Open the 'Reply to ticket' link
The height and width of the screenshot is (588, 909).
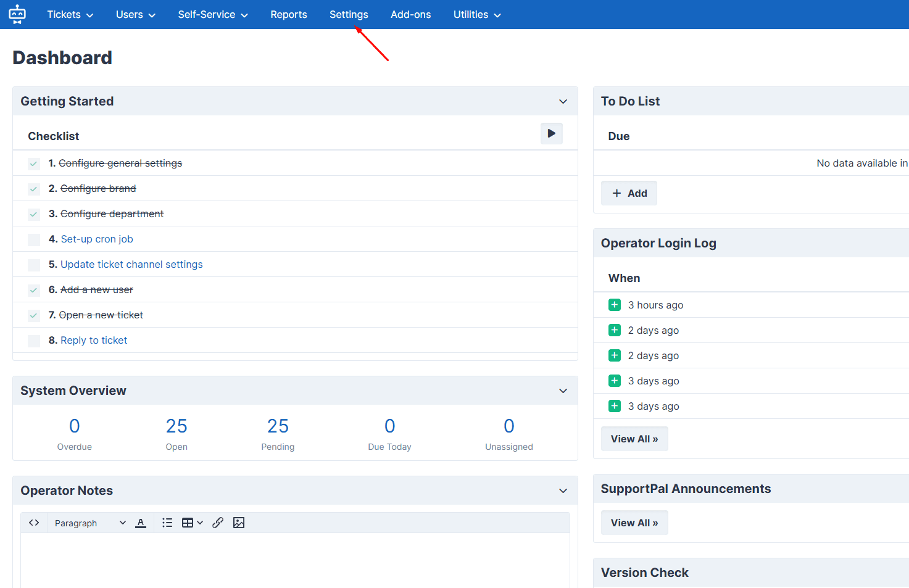point(94,340)
